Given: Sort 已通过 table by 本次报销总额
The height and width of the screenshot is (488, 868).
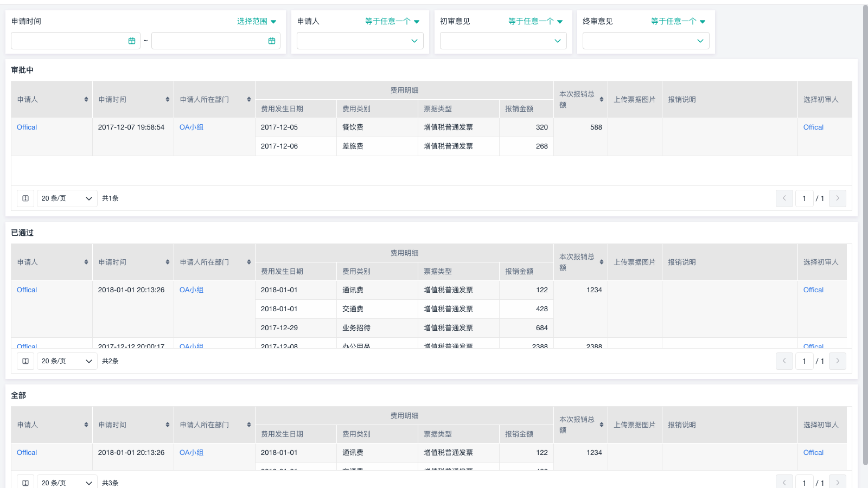Looking at the screenshot, I should tap(602, 262).
